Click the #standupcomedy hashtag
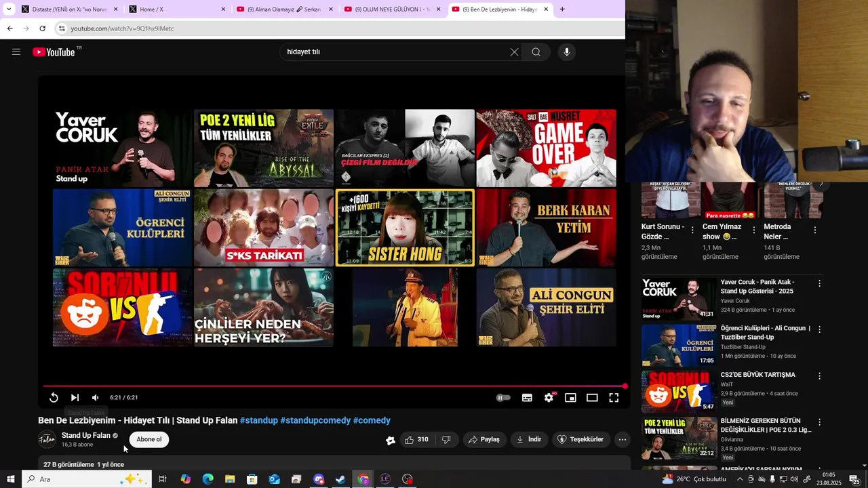Screen dimensions: 868x488 [315, 420]
